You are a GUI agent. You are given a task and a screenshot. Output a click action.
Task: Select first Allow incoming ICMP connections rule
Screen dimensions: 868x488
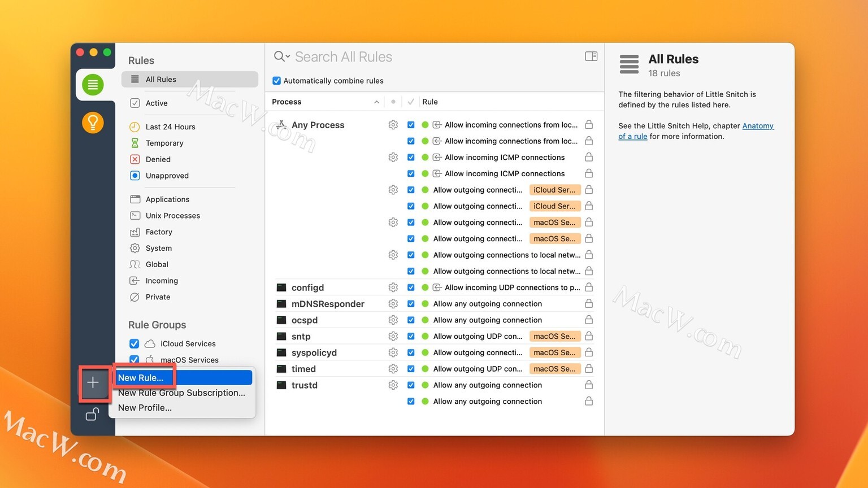tap(505, 158)
